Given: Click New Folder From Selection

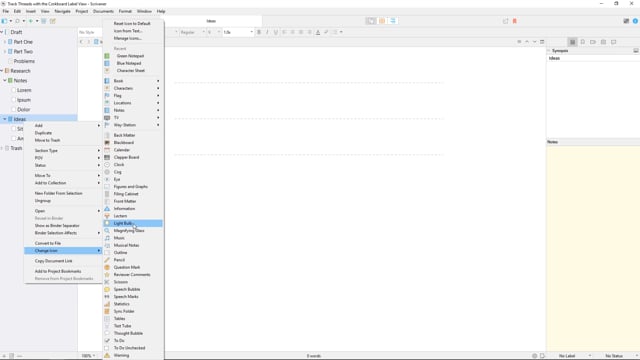Looking at the screenshot, I should click(x=63, y=193).
